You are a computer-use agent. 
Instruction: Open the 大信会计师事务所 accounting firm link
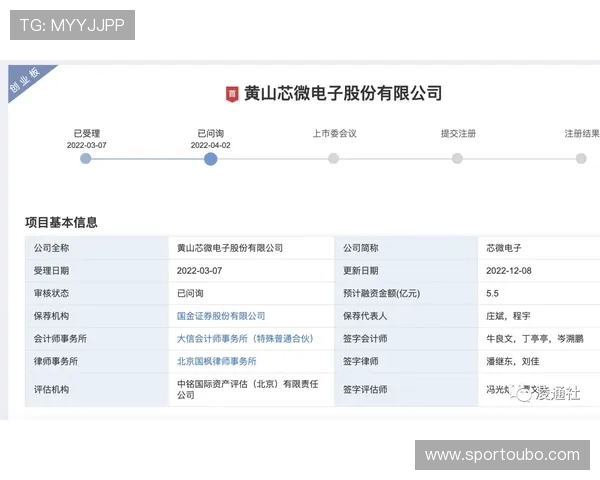click(x=245, y=339)
